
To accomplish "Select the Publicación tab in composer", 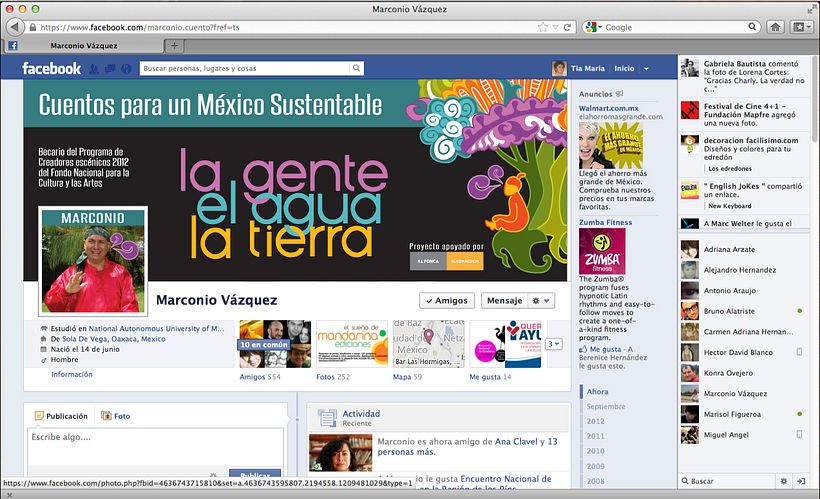I will 61,416.
